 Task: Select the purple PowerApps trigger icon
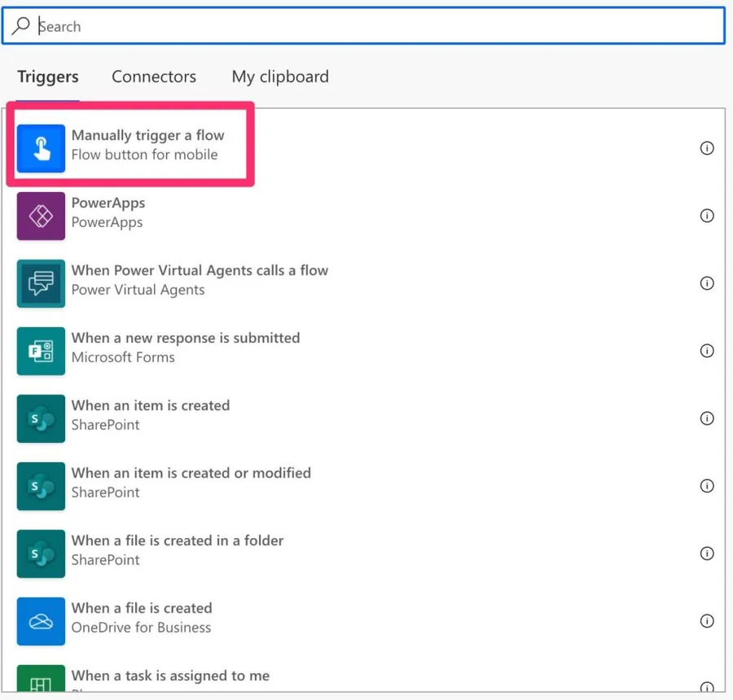41,216
